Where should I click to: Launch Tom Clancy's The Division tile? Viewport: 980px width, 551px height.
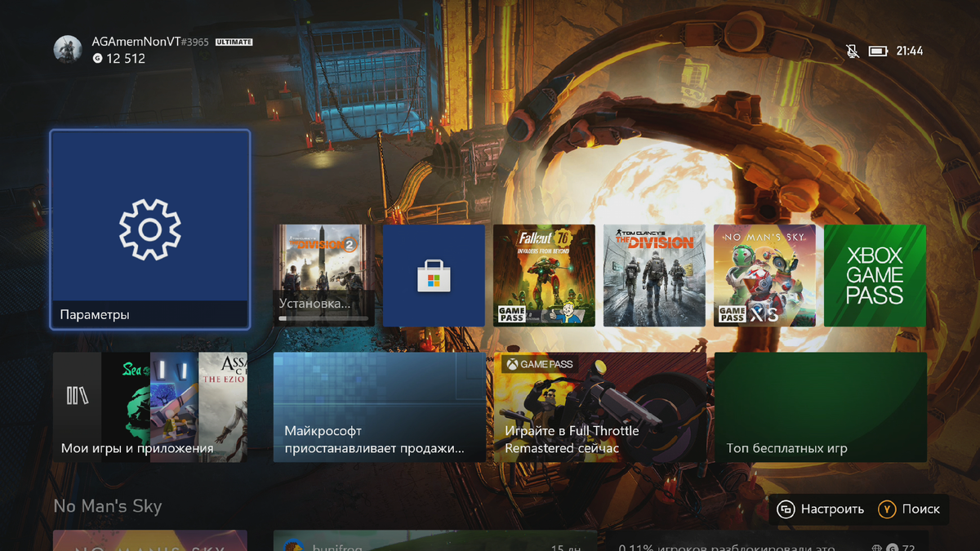(654, 276)
